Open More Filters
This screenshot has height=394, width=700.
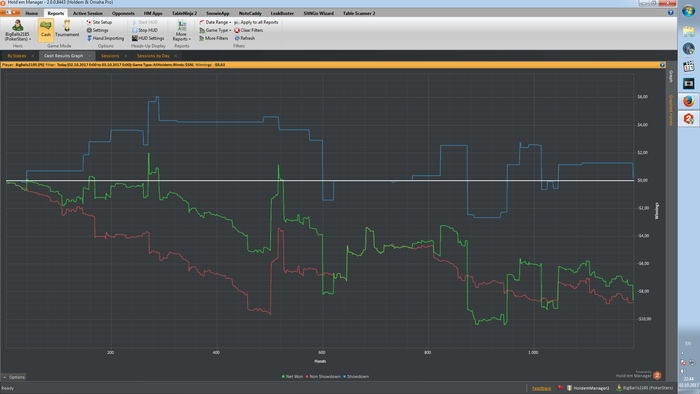click(213, 38)
